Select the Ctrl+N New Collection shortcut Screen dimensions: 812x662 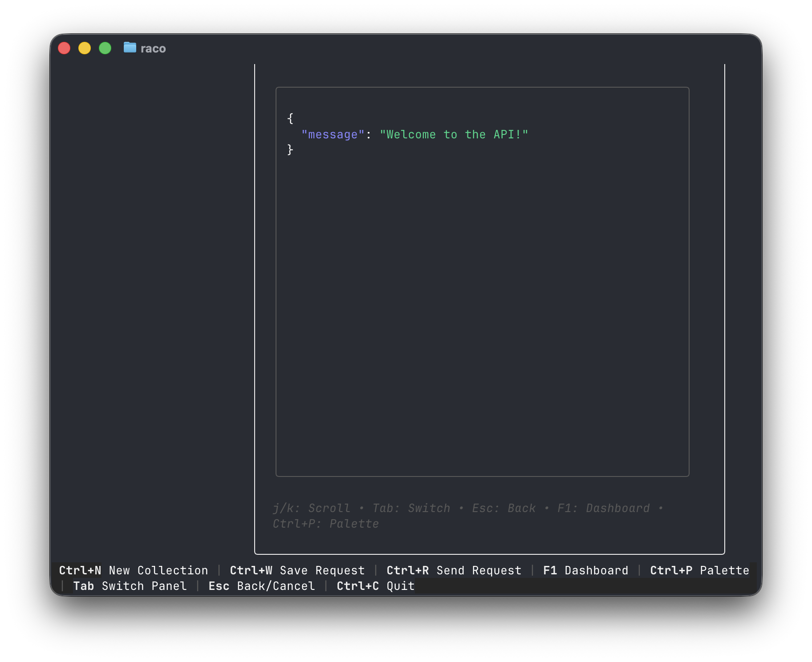click(x=133, y=570)
